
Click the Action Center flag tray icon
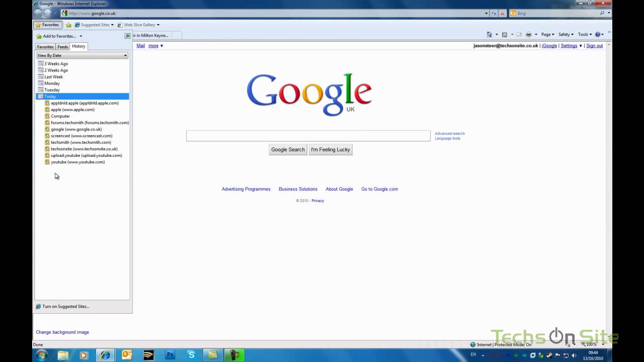tap(557, 355)
